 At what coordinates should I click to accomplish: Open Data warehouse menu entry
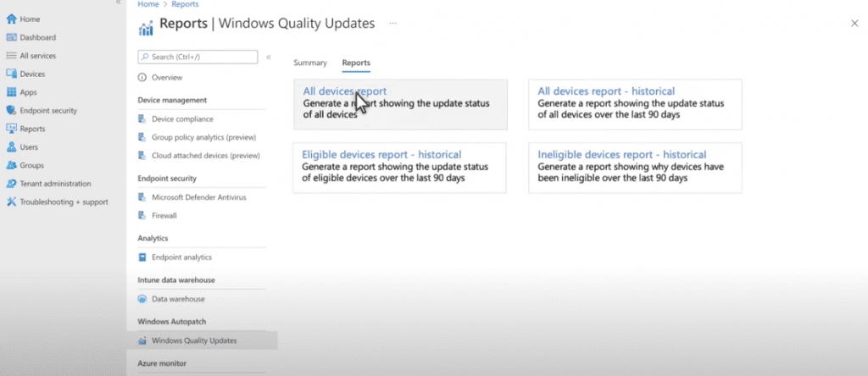coord(178,299)
